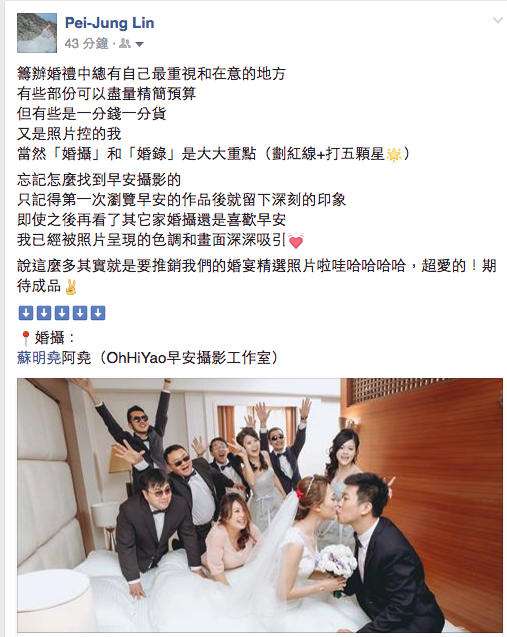This screenshot has width=507, height=637.
Task: Click the pink heart emoji
Action: pyautogui.click(x=296, y=241)
